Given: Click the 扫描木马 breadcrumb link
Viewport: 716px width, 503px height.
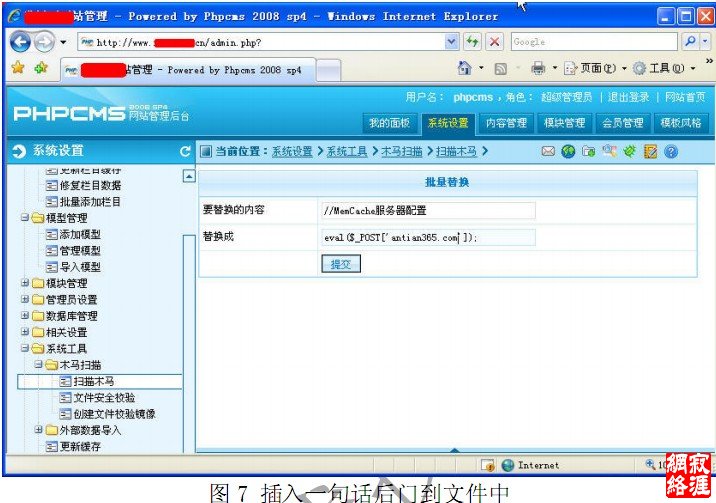Looking at the screenshot, I should (x=457, y=151).
